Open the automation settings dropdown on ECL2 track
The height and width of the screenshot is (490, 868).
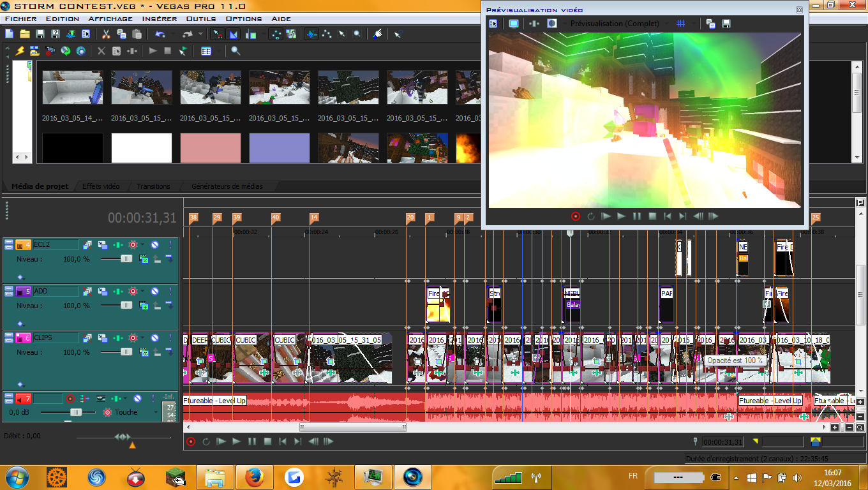click(142, 244)
